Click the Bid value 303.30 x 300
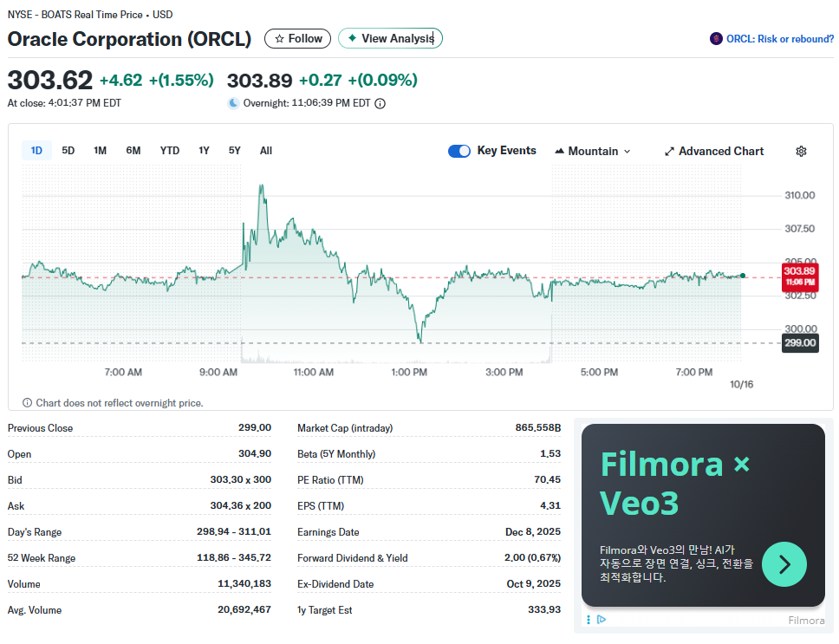Viewport: 839px width, 644px height. coord(240,479)
